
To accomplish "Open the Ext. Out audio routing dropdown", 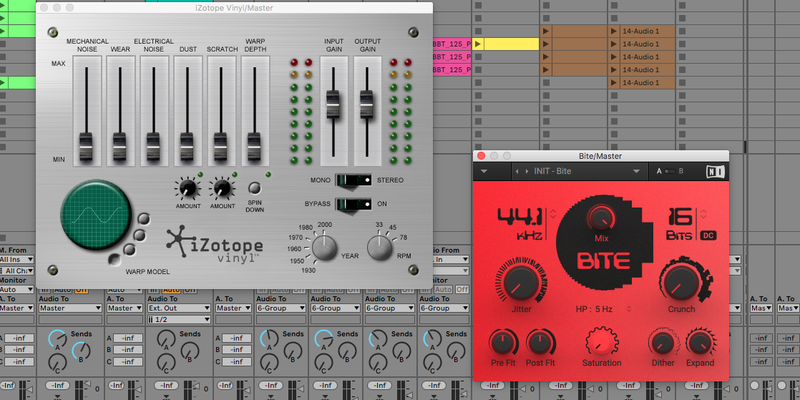I will coord(179,308).
